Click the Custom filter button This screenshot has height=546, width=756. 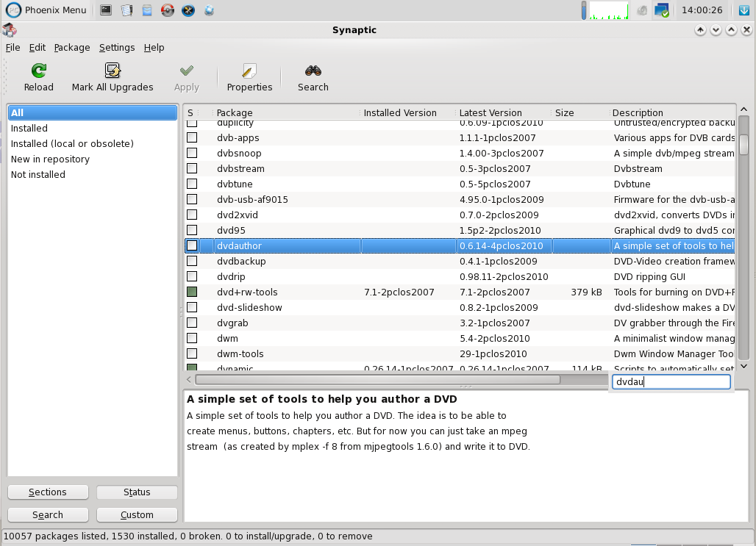coord(137,514)
